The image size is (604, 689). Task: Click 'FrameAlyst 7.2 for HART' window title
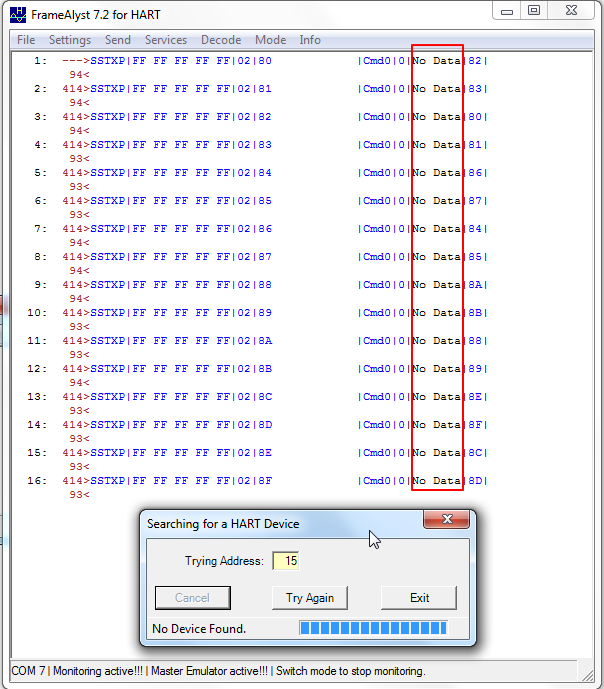[95, 15]
